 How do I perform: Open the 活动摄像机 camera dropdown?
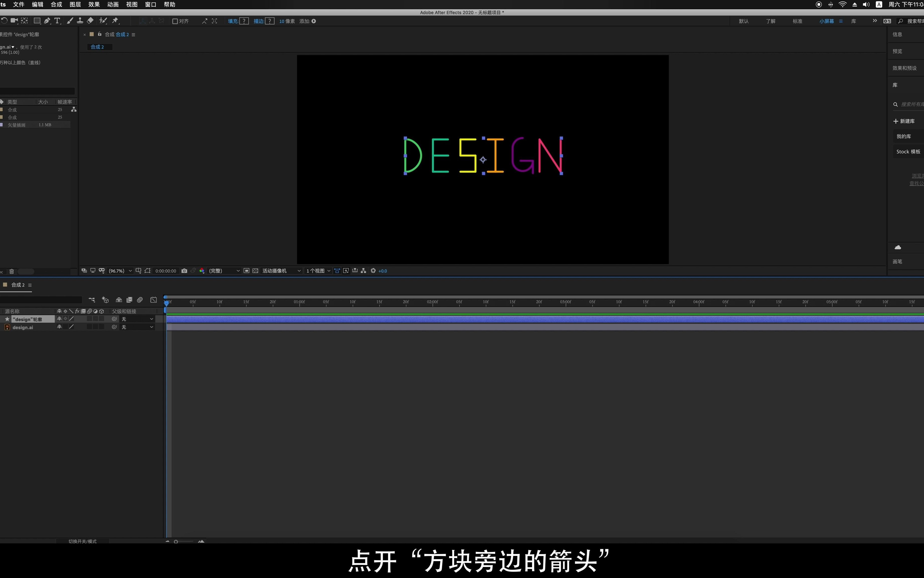coord(282,271)
